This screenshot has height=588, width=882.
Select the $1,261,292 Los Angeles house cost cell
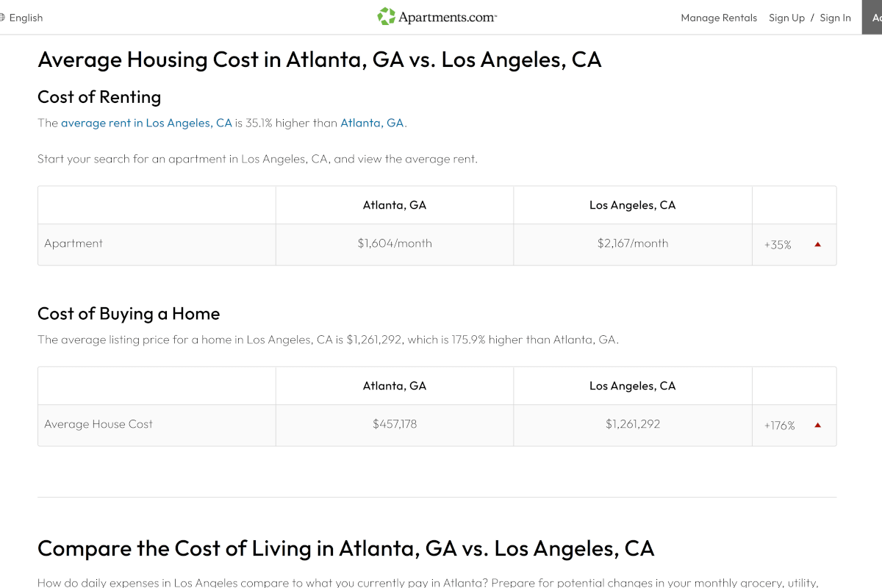[633, 424]
